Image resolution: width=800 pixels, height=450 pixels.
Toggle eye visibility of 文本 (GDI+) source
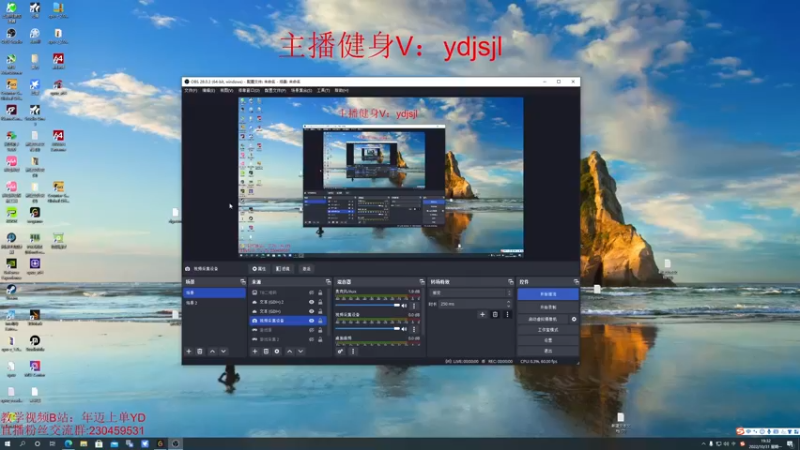(x=311, y=311)
